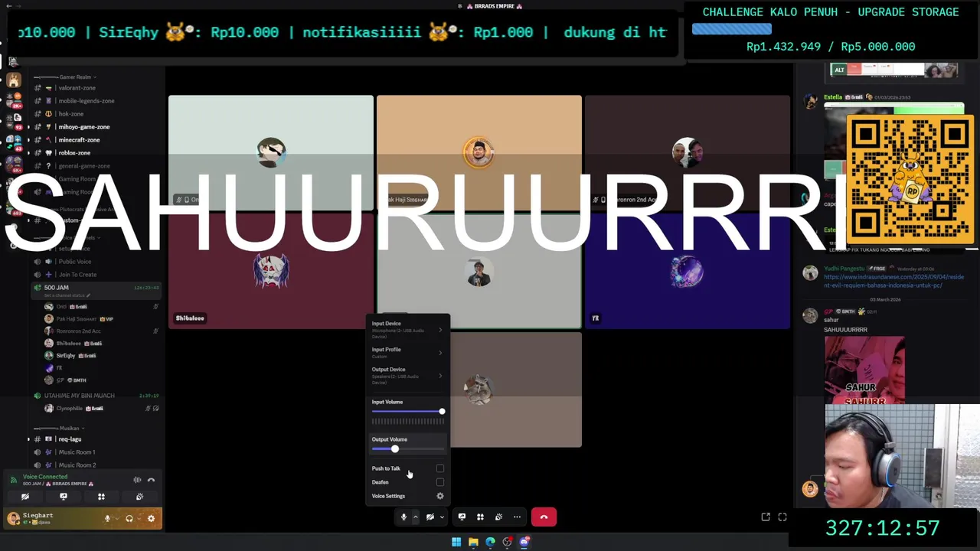Open Windows Start menu
Screen dimensions: 980x551
pyautogui.click(x=456, y=543)
